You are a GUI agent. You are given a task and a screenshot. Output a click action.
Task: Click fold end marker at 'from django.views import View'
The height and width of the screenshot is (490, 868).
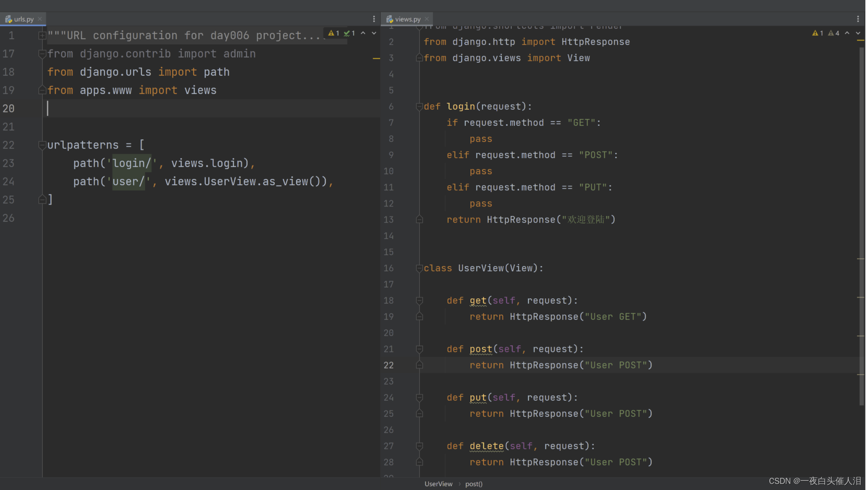pyautogui.click(x=419, y=58)
